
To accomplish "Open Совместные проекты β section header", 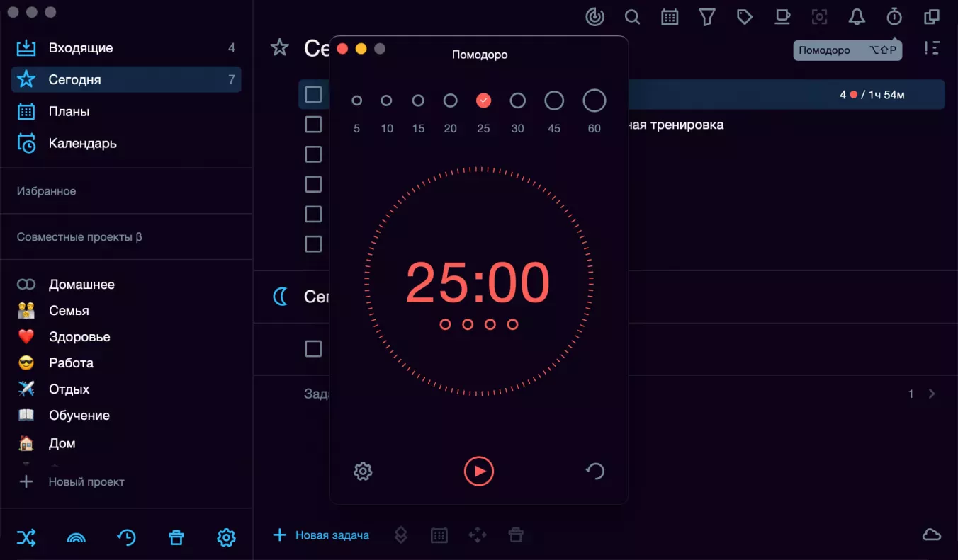I will coord(79,236).
